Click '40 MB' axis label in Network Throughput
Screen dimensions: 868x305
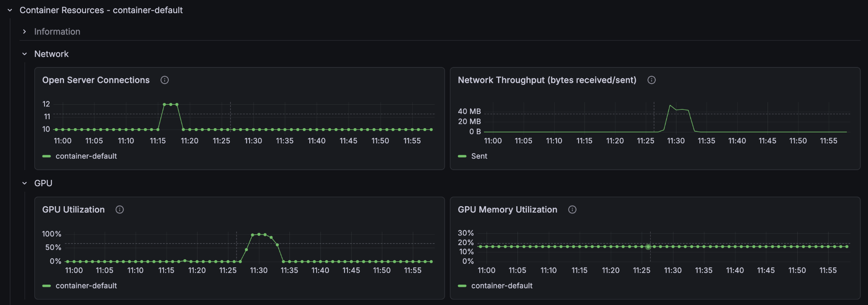point(469,112)
